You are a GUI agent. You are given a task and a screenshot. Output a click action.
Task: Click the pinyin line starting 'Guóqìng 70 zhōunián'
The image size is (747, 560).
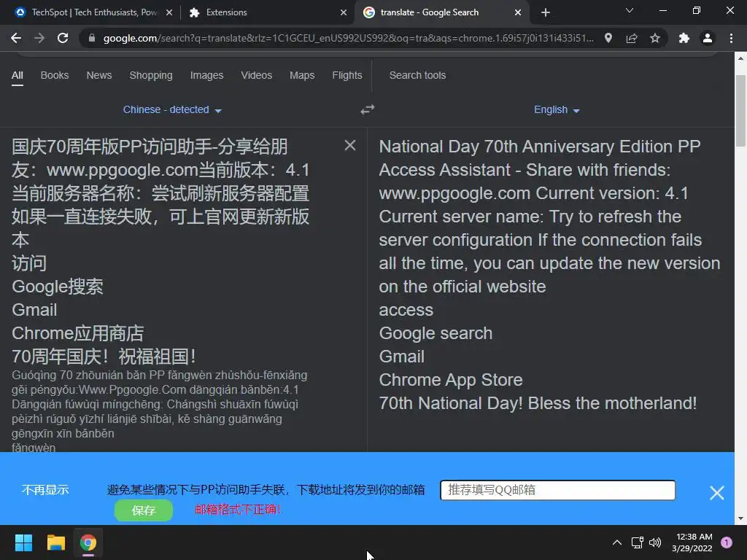[x=160, y=376]
